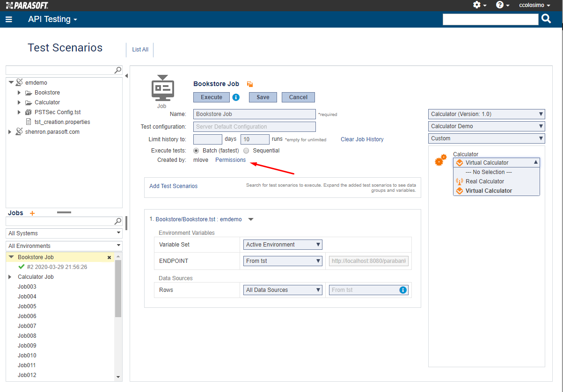Viewport: 563px width, 392px height.
Task: Click the runs limit field showing 10
Action: coord(255,139)
